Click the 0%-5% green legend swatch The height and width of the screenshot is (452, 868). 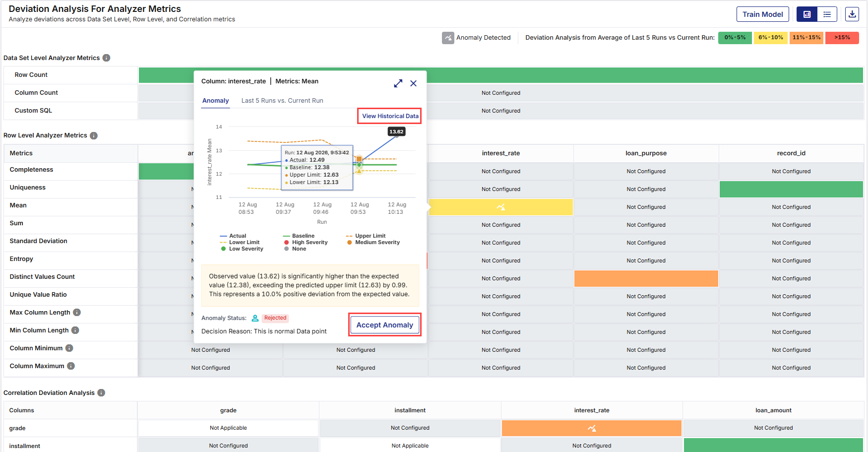[735, 38]
